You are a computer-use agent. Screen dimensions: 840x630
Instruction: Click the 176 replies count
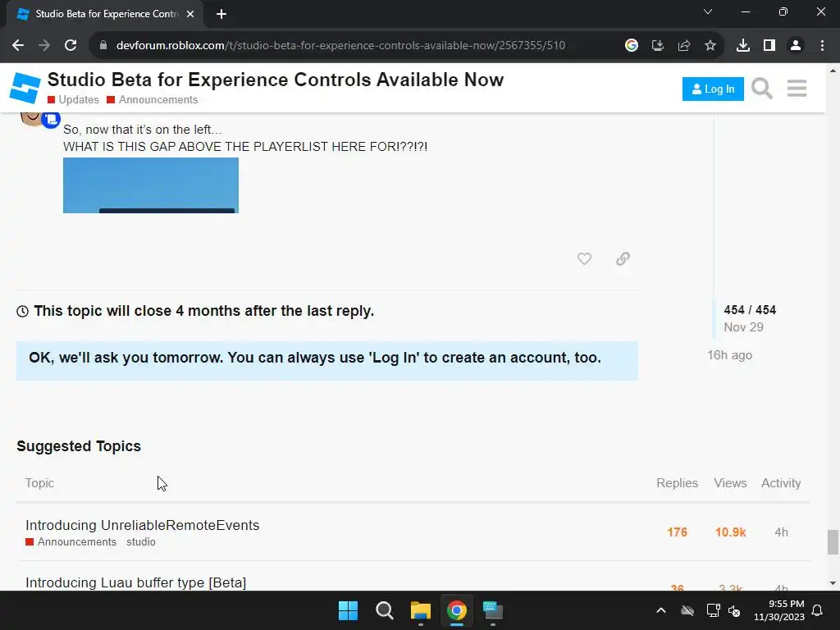(677, 532)
